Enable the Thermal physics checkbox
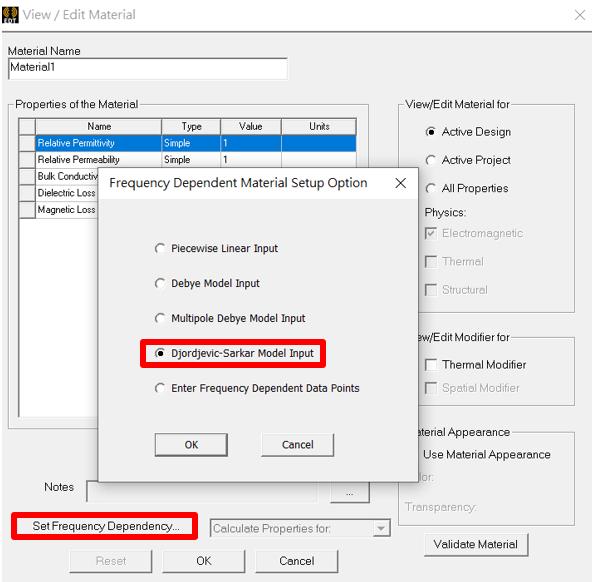592x582 pixels. click(431, 262)
